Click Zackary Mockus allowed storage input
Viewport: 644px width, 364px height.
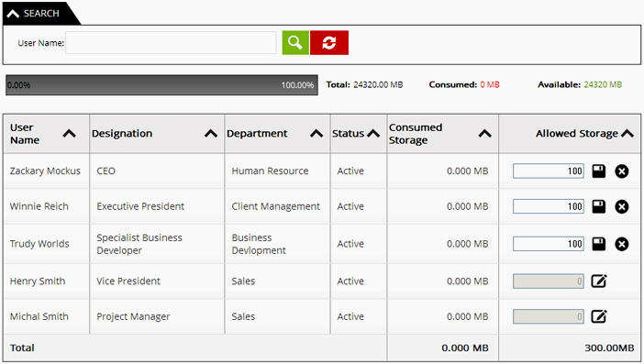(549, 171)
